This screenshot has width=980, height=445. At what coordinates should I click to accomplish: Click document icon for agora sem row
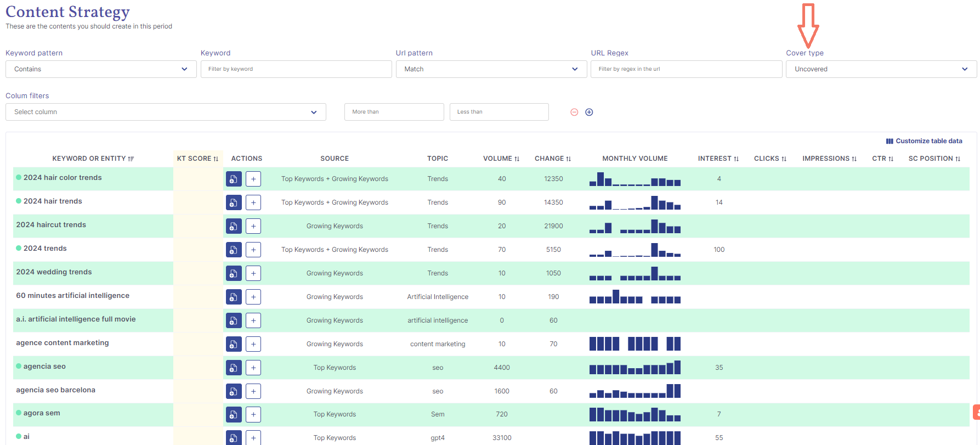pyautogui.click(x=234, y=414)
